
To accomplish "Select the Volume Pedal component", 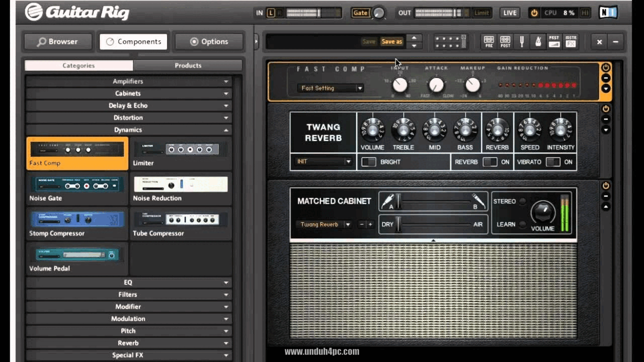I will [x=77, y=258].
